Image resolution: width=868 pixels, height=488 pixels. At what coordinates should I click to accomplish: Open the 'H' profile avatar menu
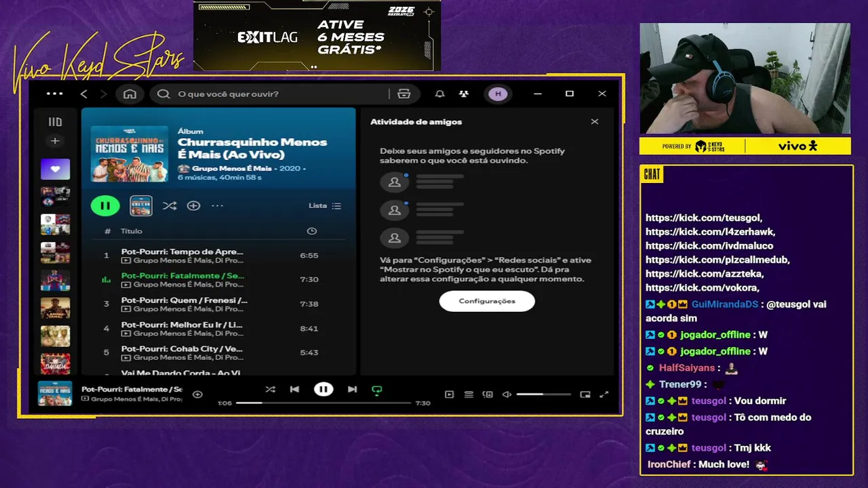tap(498, 94)
